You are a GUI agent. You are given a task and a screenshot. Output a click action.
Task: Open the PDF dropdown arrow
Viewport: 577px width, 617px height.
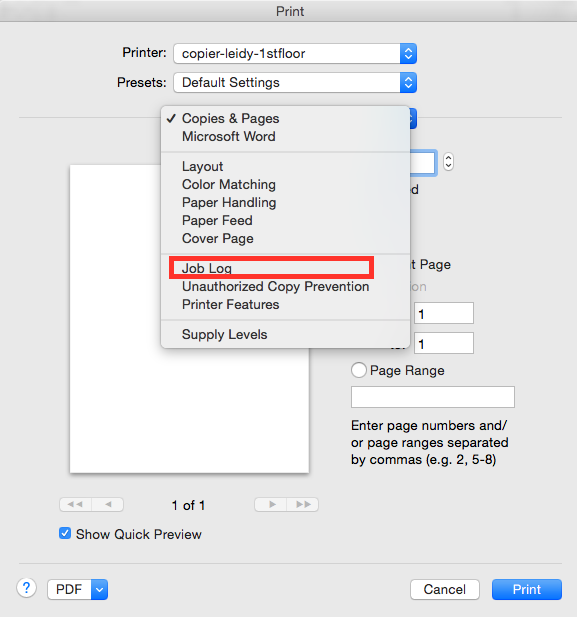click(x=100, y=589)
